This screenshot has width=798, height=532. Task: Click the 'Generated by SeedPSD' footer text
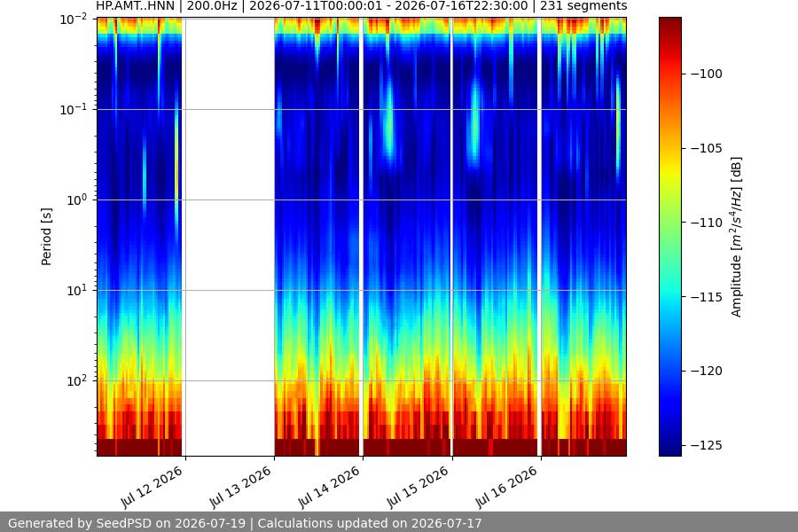[245, 523]
